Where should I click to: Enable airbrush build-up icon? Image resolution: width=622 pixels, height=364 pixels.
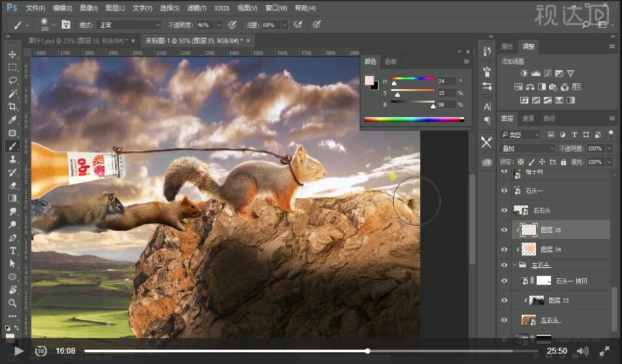pos(298,25)
